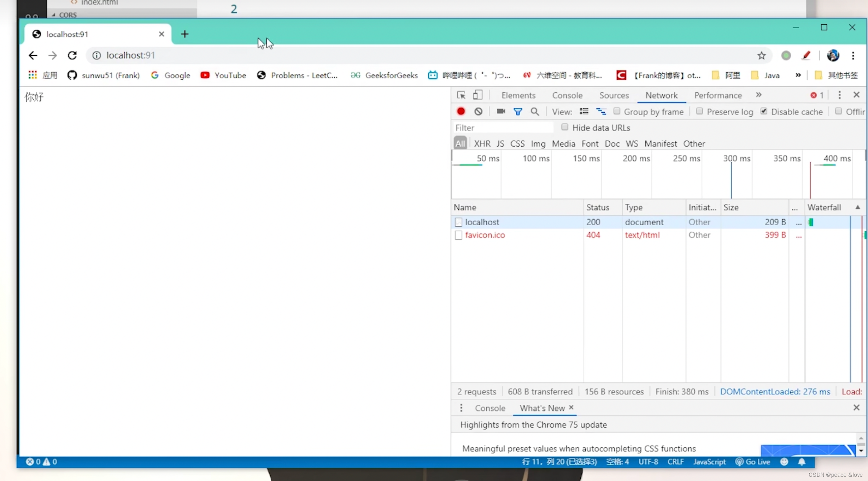Select the XHR filter button
This screenshot has width=868, height=481.
point(482,143)
